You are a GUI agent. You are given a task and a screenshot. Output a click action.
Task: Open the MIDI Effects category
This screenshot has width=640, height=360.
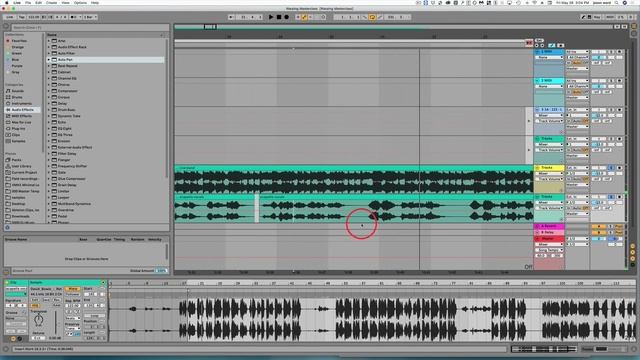click(x=21, y=116)
